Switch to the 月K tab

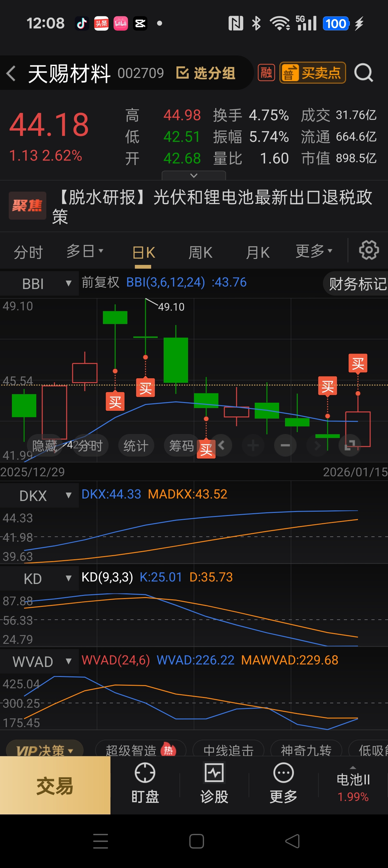point(258,253)
